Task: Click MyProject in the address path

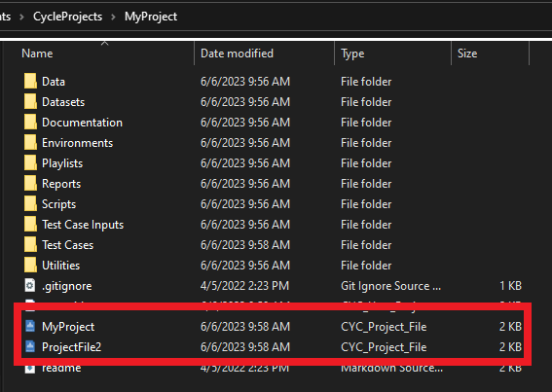Action: pos(151,17)
